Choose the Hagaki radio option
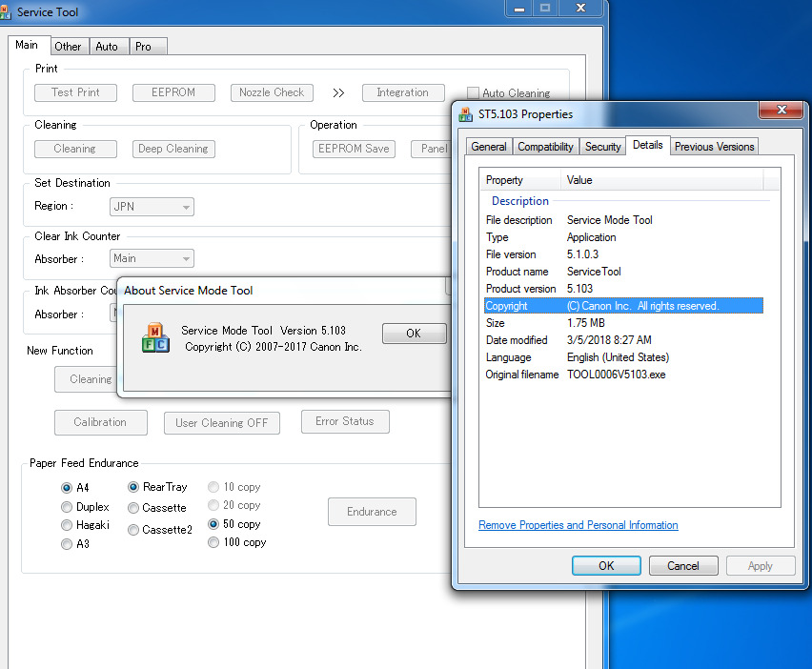 pyautogui.click(x=67, y=525)
